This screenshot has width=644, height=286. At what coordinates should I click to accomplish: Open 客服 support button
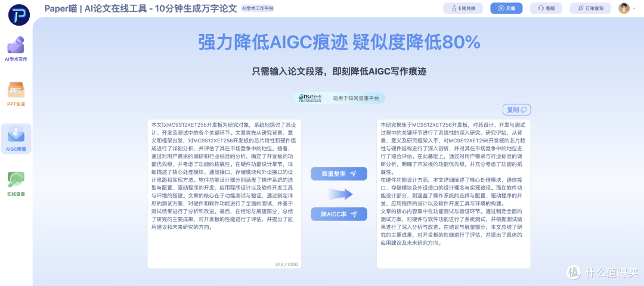546,8
